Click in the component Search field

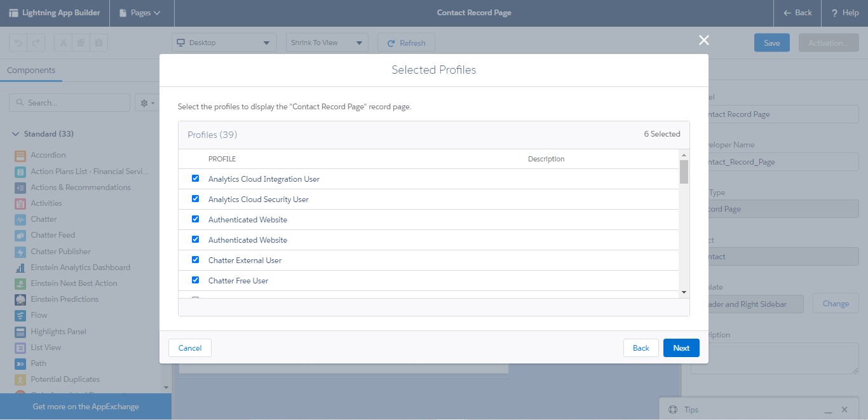coord(70,102)
